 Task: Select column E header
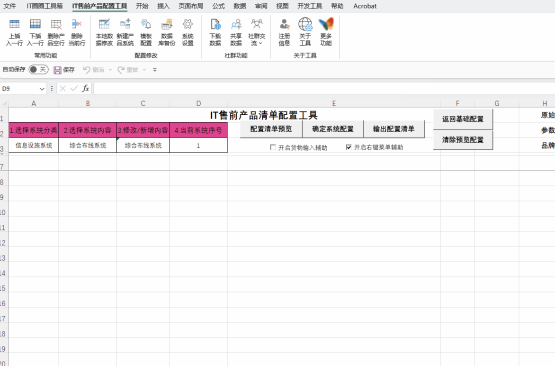[334, 103]
